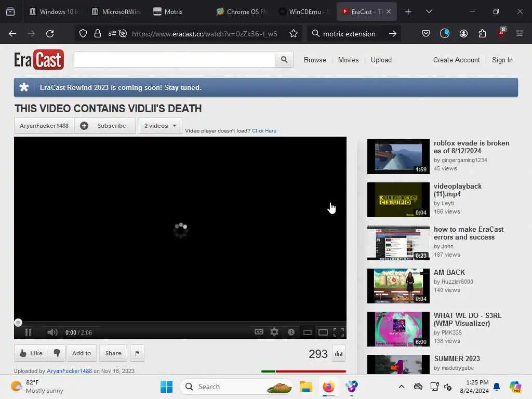The image size is (532, 399).
Task: Open the AryanFucker1488 channel button
Action: point(44,126)
